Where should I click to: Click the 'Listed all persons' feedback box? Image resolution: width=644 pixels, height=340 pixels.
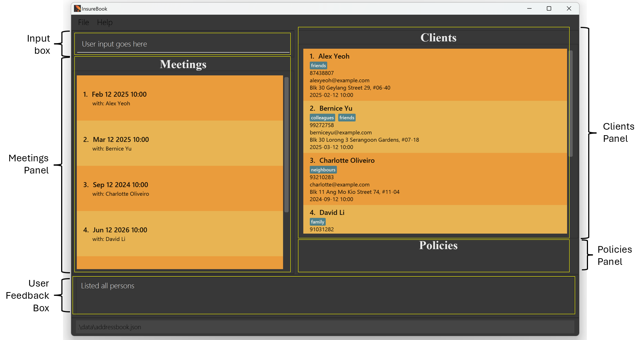(x=323, y=295)
